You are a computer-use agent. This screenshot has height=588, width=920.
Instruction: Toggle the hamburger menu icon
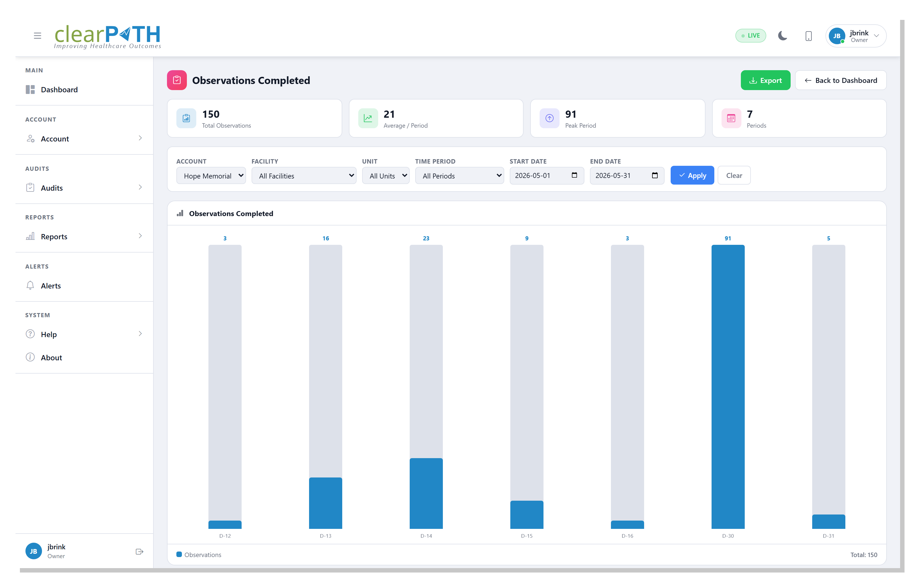click(37, 36)
